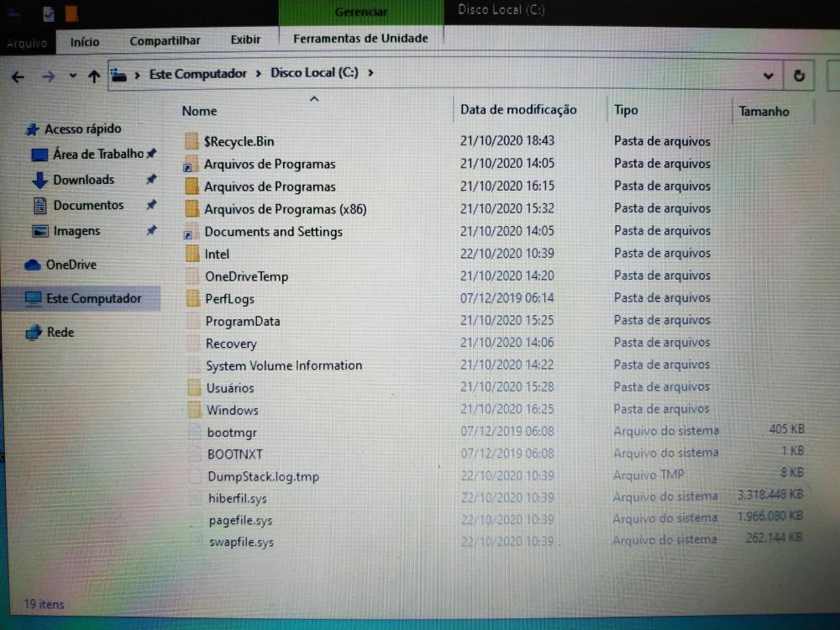Select Arquivos de Programas folder dated 16:15
Viewport: 840px width, 630px height.
[x=270, y=186]
